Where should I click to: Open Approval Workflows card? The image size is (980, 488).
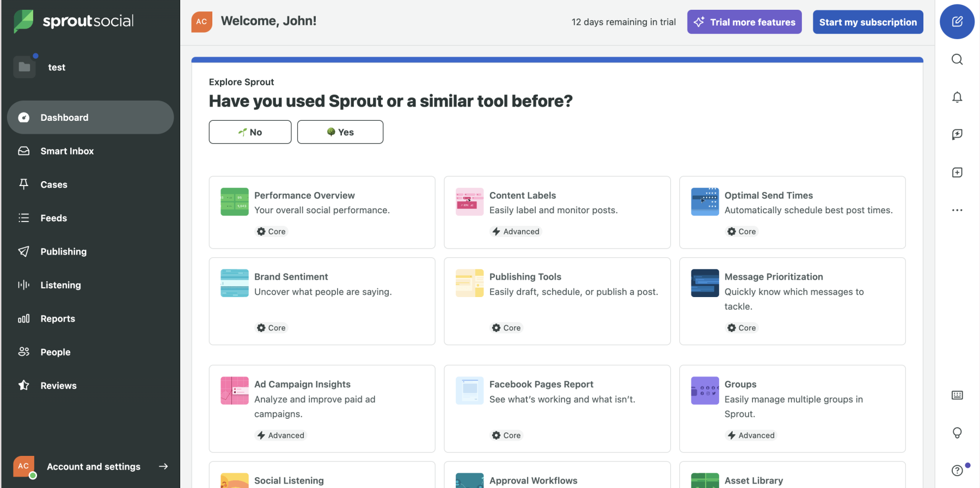coord(557,475)
